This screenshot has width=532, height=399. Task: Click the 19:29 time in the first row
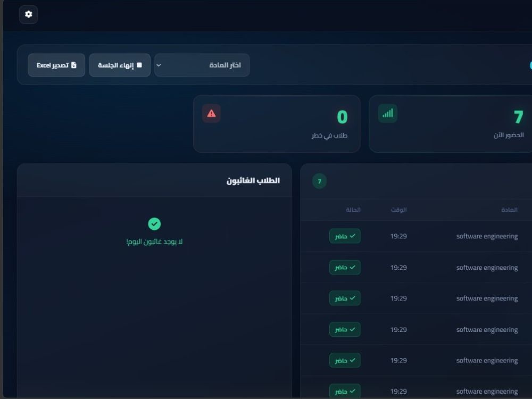click(398, 236)
